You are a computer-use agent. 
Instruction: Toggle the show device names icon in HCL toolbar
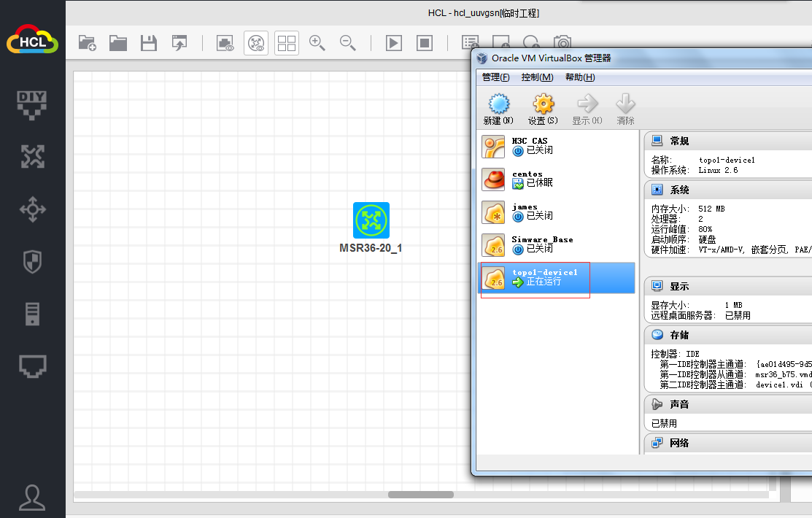click(x=256, y=43)
